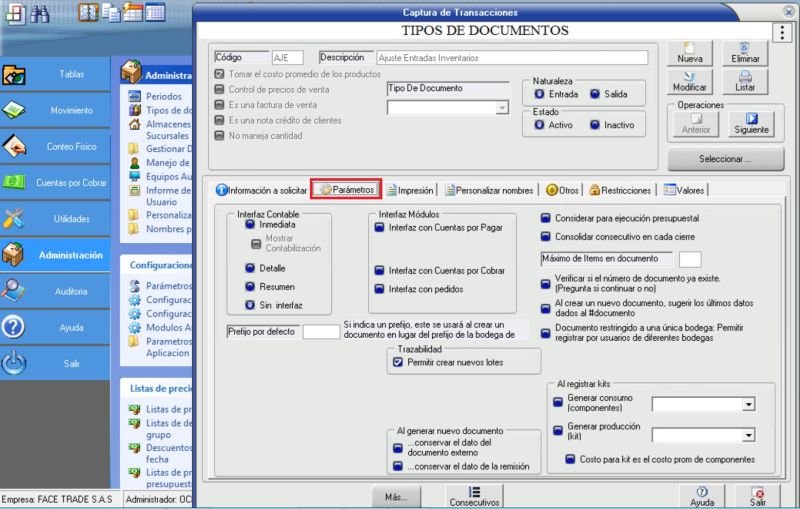Open the Tipo De Documento dropdown
The height and width of the screenshot is (509, 800).
tap(502, 107)
